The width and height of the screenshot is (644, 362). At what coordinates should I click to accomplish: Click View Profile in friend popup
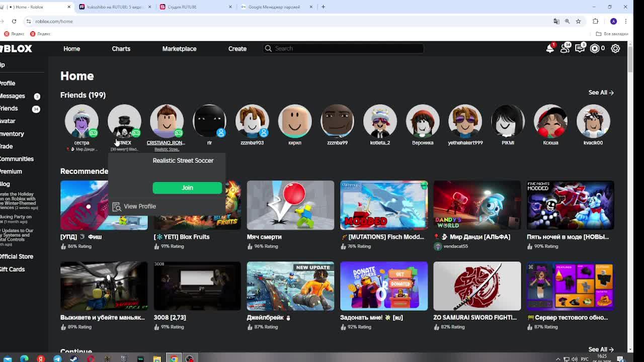click(140, 206)
